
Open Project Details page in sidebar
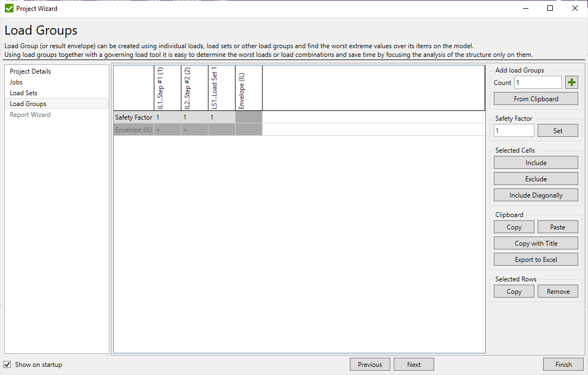(x=57, y=71)
